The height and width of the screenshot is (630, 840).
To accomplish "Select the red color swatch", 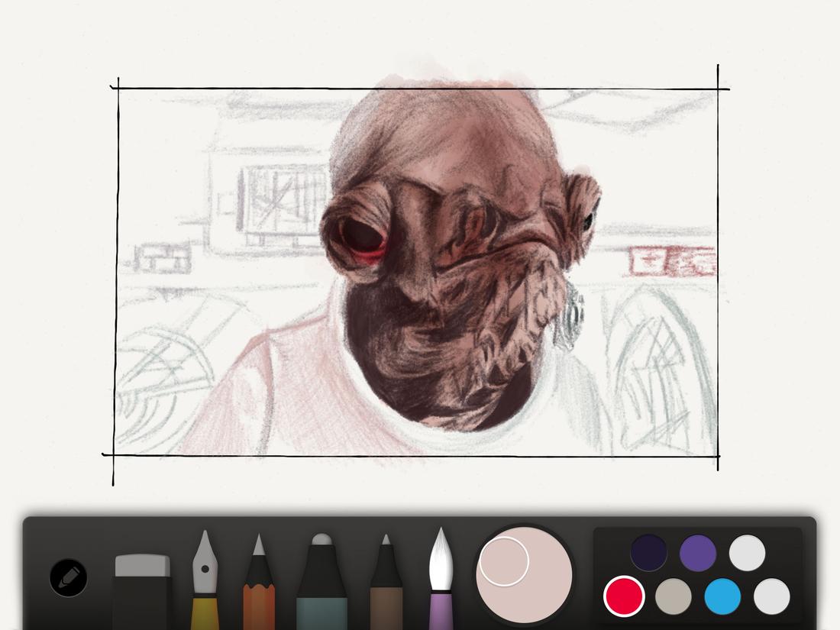I will click(622, 596).
